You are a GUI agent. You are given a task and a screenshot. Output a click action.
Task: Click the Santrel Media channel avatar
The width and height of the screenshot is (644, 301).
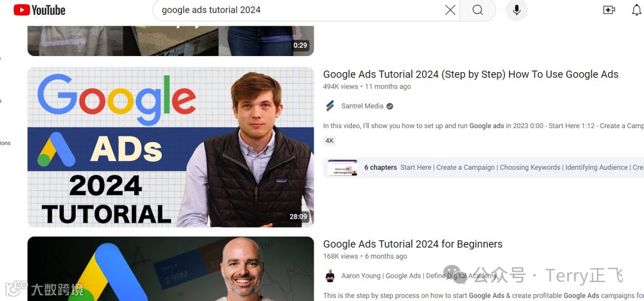[x=330, y=106]
